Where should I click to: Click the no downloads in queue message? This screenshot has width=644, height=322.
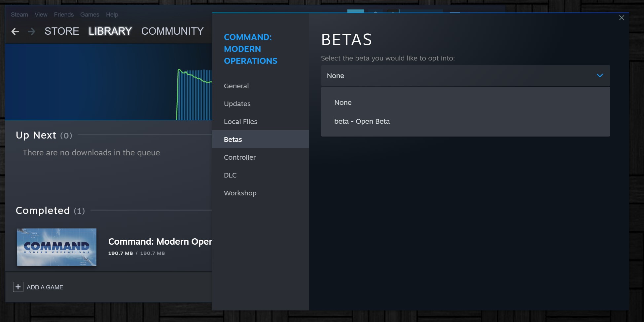[91, 153]
